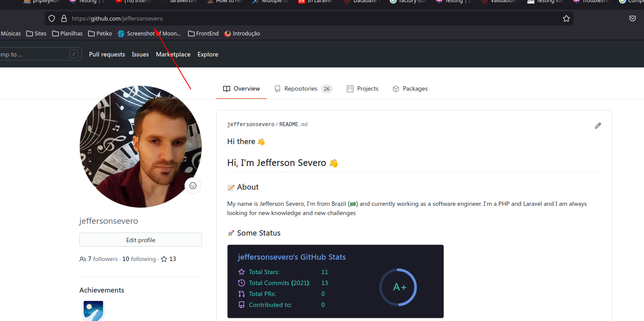Open the 7 followers link
The height and width of the screenshot is (321, 644).
pyautogui.click(x=99, y=259)
